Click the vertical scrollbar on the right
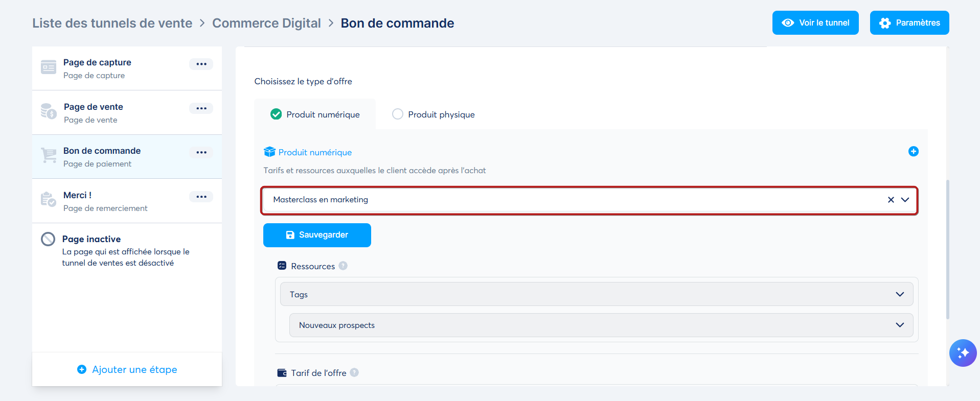Screen dimensions: 980x401 click(948, 249)
